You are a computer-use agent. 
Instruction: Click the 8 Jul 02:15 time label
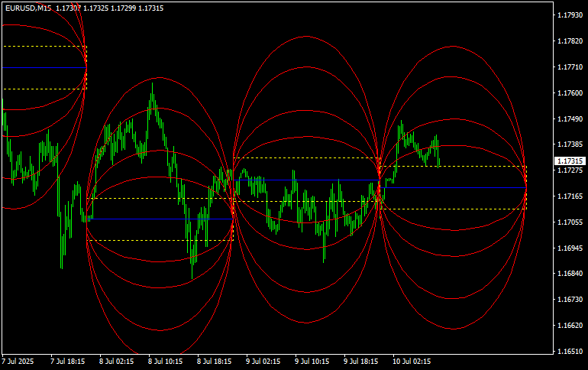116,362
